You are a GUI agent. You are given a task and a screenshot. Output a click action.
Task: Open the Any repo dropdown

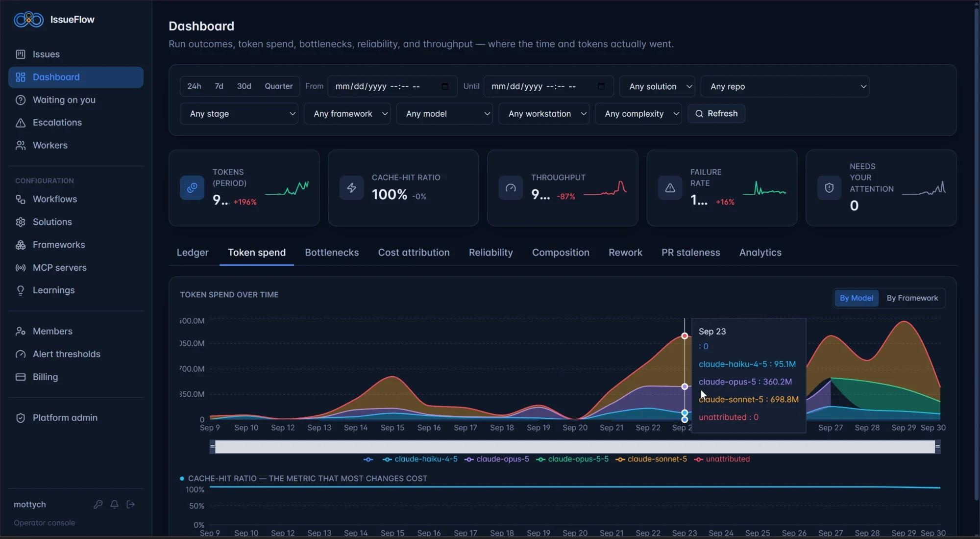[785, 87]
